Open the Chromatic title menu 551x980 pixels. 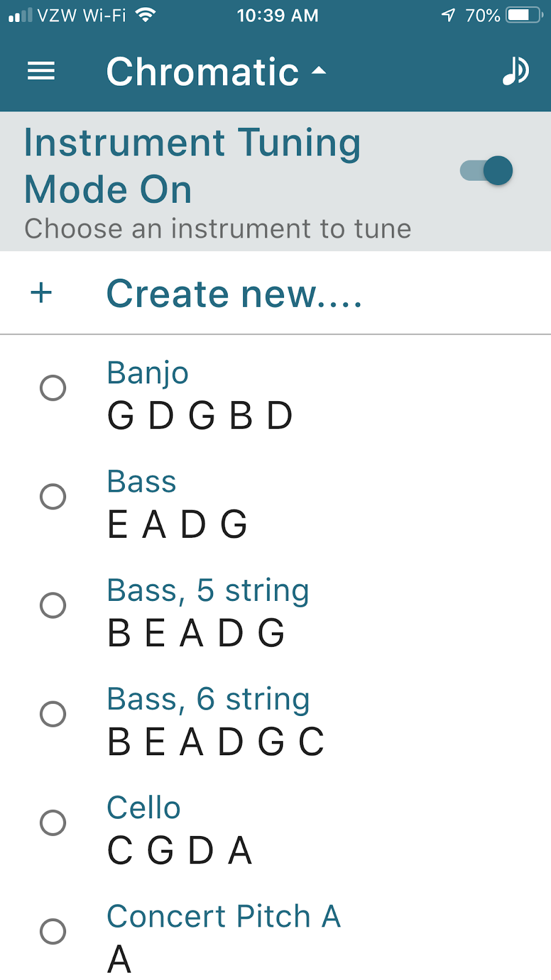[202, 71]
